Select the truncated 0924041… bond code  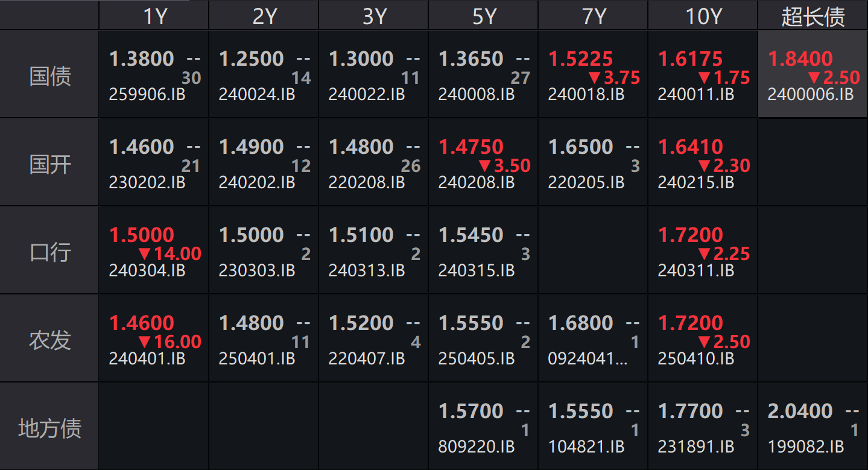click(588, 359)
